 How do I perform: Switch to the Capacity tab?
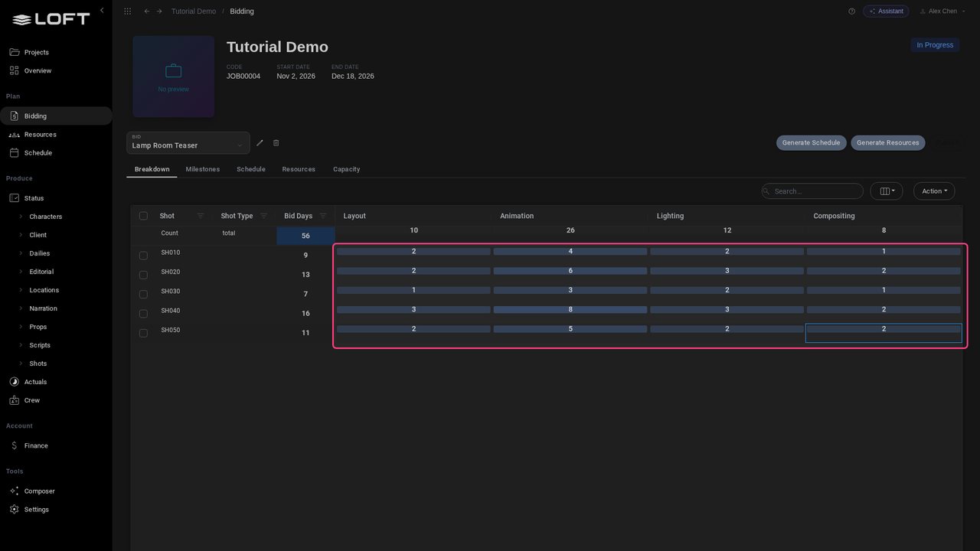click(346, 169)
